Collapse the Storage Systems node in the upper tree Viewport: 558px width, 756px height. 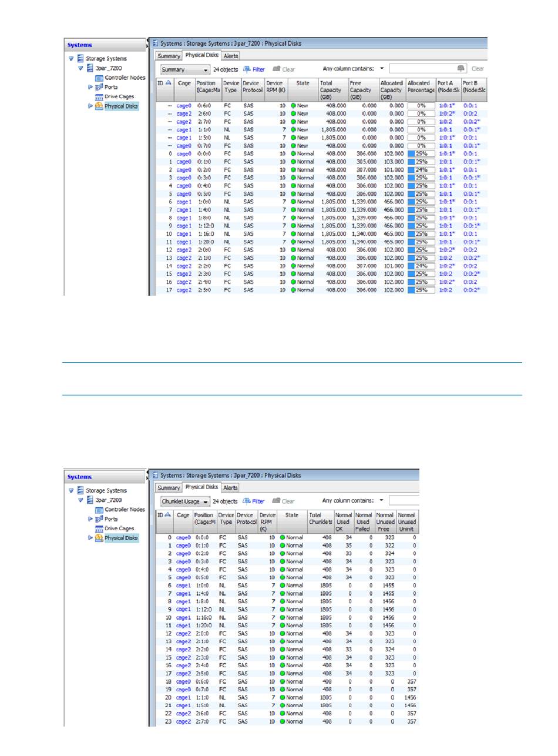[72, 59]
